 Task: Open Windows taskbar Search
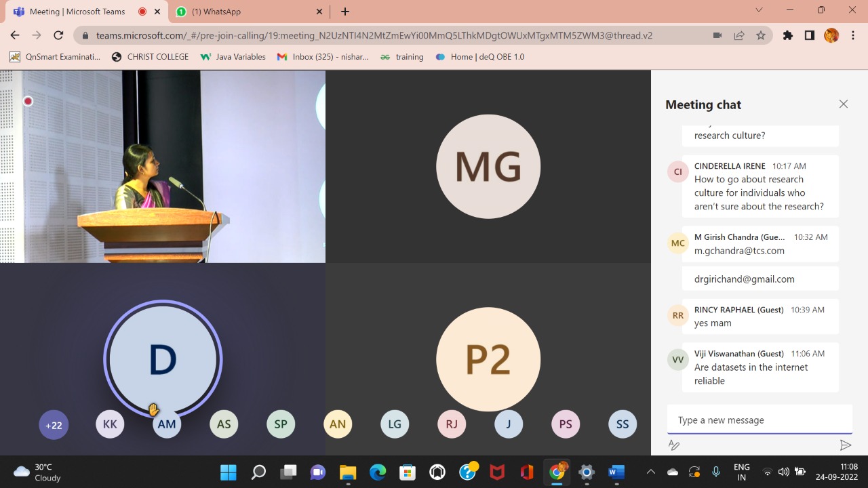pos(258,472)
